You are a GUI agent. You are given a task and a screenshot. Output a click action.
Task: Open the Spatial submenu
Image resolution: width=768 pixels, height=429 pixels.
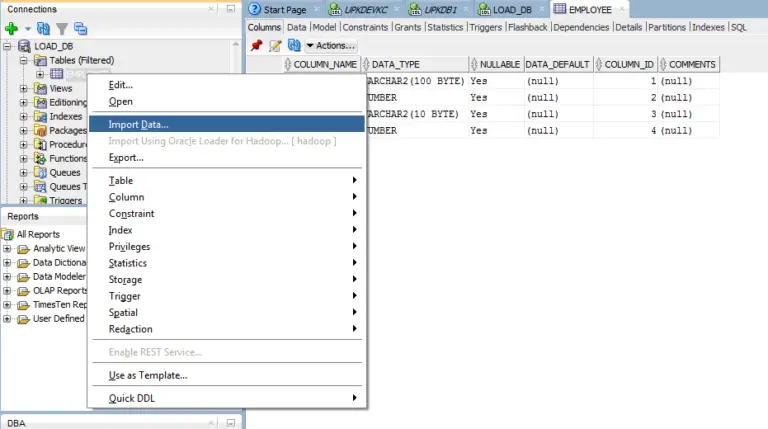click(227, 312)
